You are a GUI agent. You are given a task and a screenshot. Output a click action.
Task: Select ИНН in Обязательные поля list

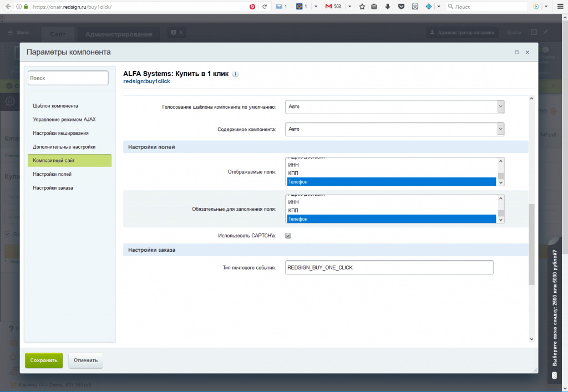click(x=391, y=202)
